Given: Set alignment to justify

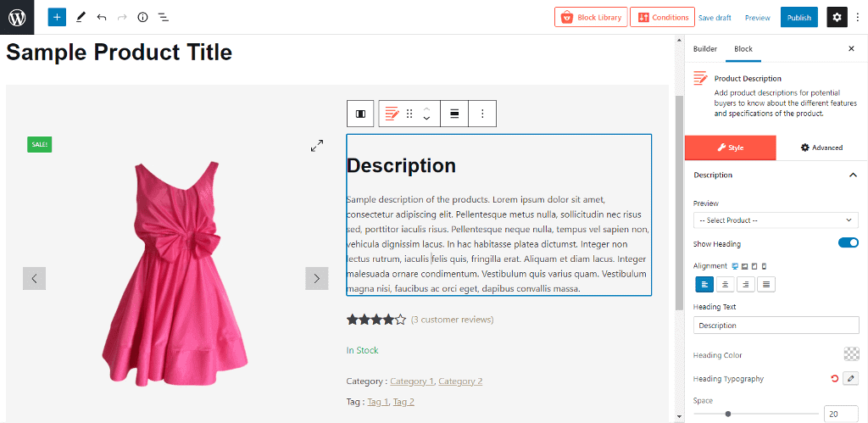Looking at the screenshot, I should point(766,285).
